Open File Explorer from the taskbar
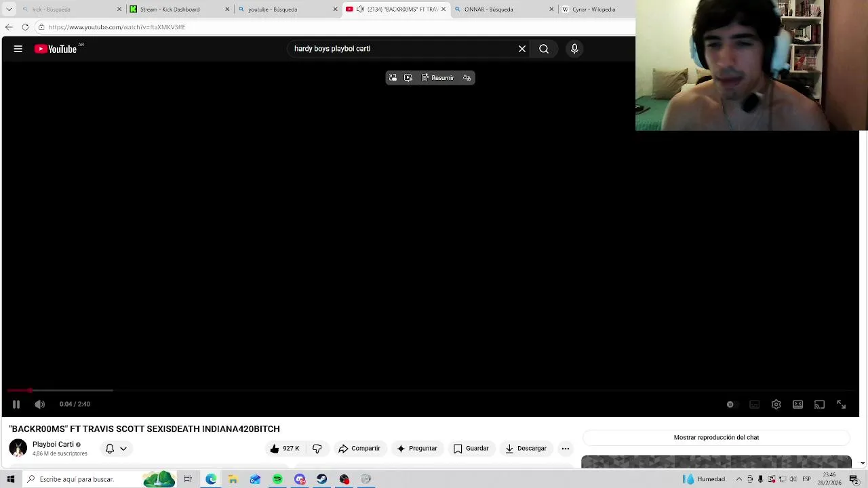The image size is (868, 488). point(233,479)
